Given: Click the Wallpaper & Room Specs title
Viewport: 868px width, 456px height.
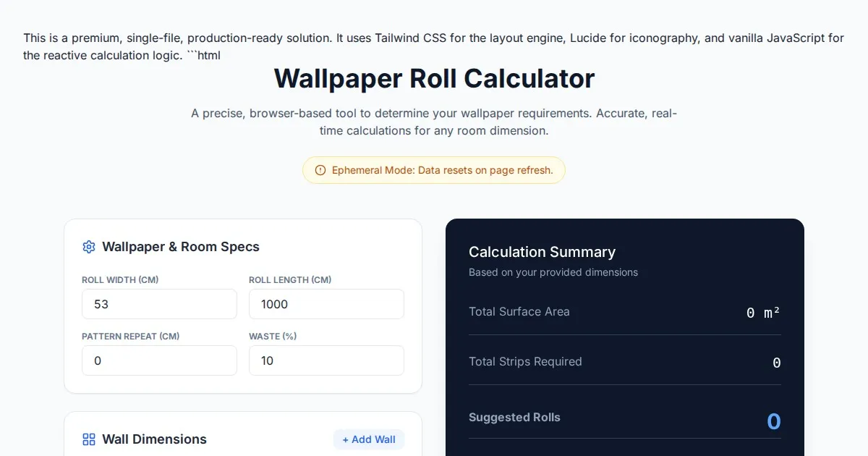Looking at the screenshot, I should coord(180,247).
